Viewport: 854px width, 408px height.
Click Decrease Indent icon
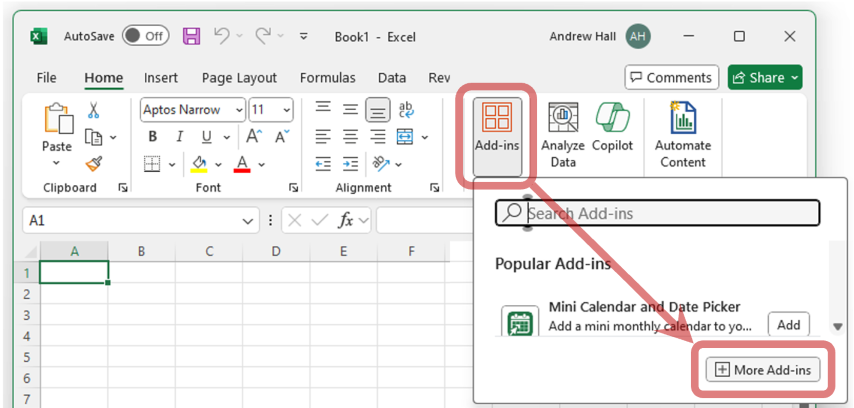(x=324, y=163)
